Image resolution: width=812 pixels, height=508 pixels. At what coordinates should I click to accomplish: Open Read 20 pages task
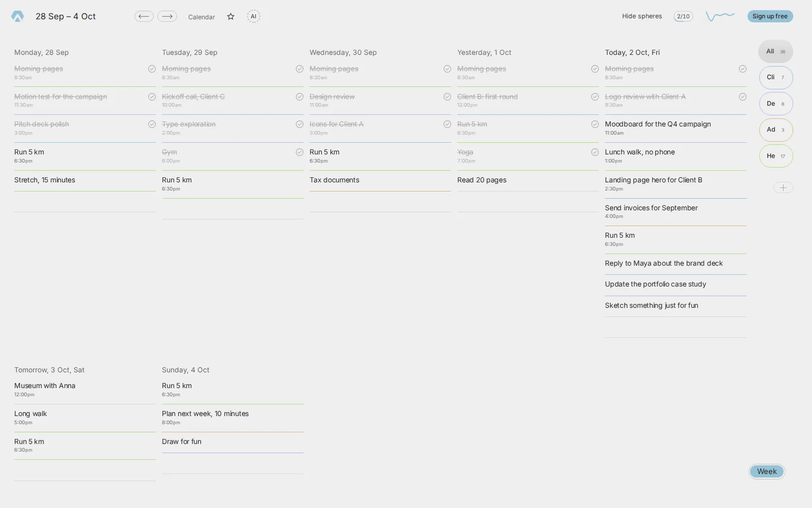point(528,180)
